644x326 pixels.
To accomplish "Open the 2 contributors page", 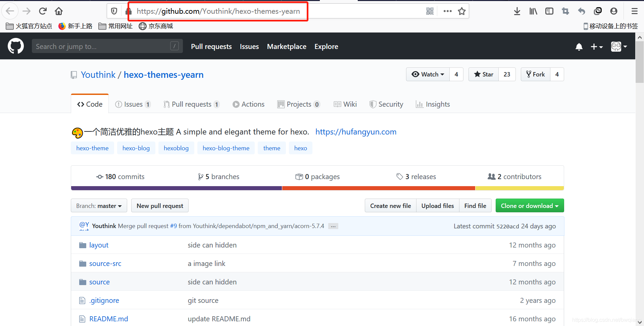I will point(514,177).
